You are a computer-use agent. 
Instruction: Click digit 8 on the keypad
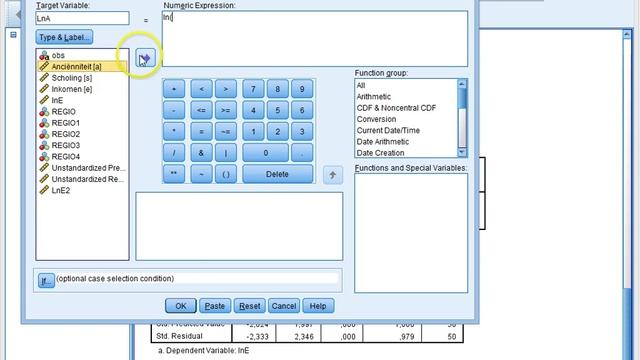[278, 89]
